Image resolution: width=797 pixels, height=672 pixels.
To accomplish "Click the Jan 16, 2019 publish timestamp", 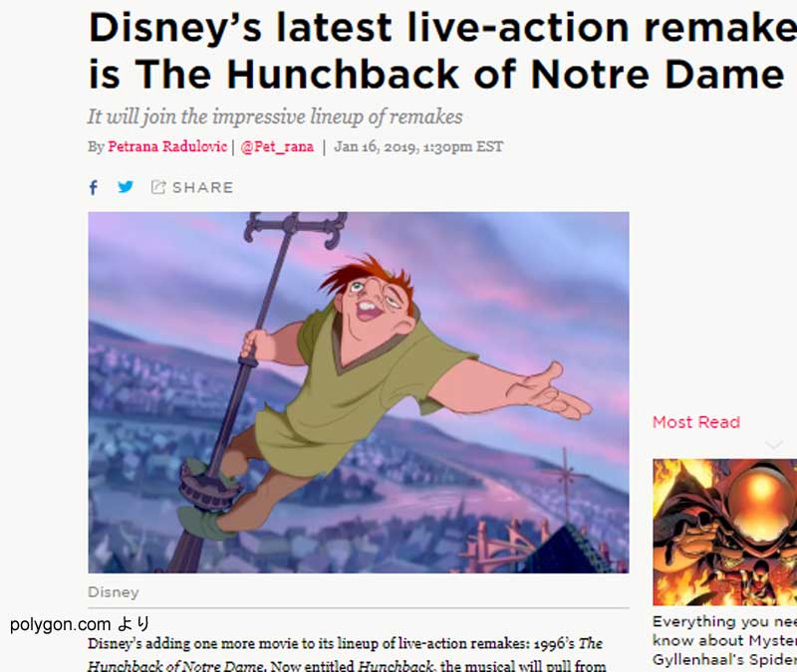I will [418, 146].
